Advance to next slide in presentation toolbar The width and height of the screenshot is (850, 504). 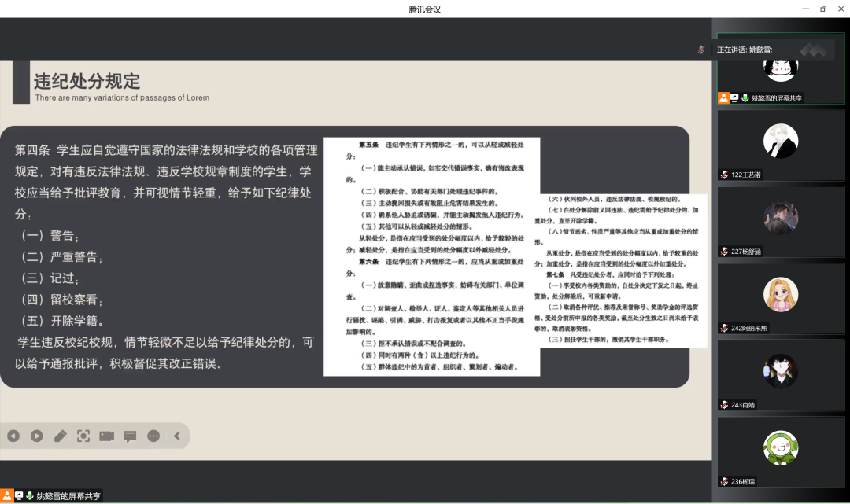pos(36,436)
